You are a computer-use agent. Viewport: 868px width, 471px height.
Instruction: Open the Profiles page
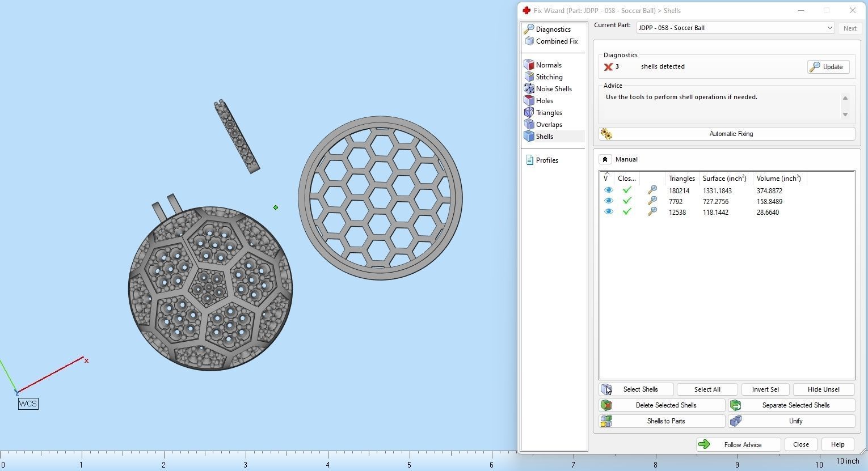tap(547, 160)
